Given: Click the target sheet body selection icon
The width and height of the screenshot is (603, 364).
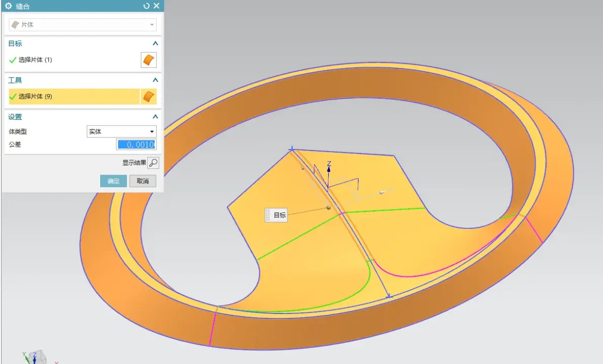Looking at the screenshot, I should (x=149, y=60).
